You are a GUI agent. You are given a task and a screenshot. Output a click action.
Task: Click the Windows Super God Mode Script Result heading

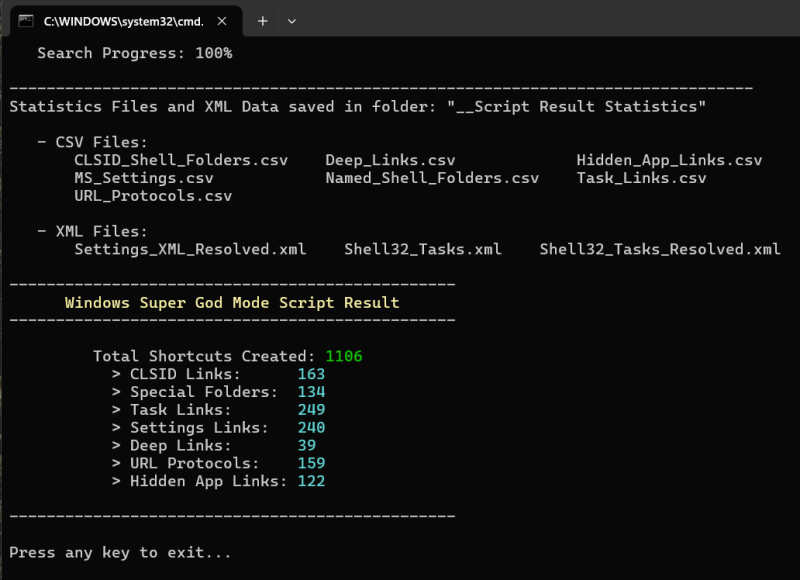[232, 302]
